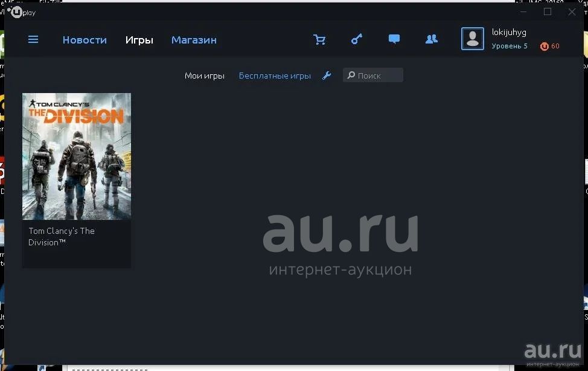Open the Бесплатные игры section
588x371 pixels.
[275, 76]
